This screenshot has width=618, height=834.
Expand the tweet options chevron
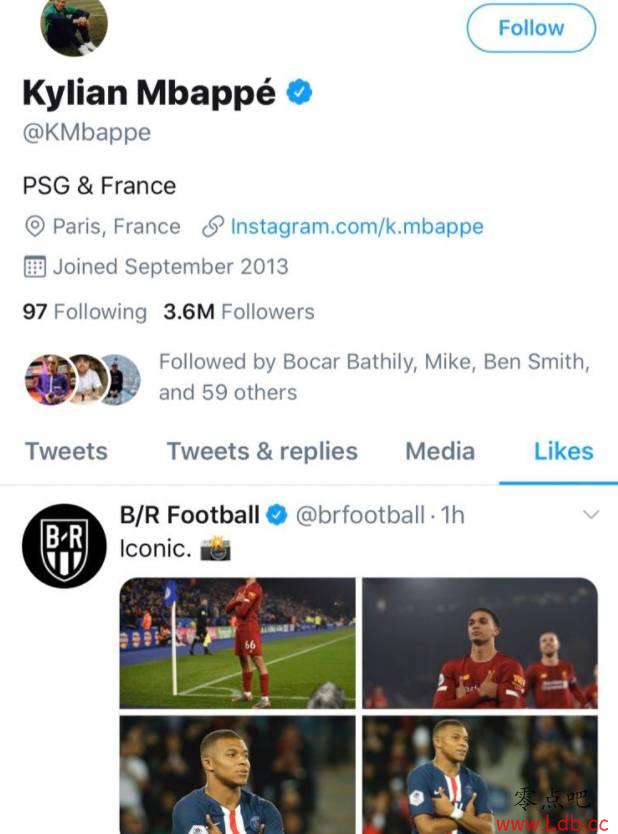(590, 515)
